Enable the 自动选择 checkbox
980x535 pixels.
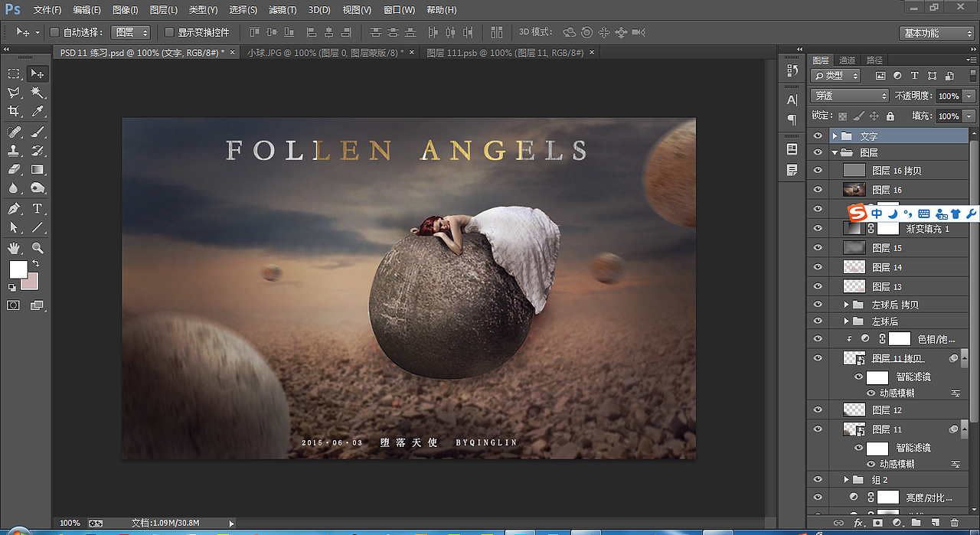coord(54,32)
